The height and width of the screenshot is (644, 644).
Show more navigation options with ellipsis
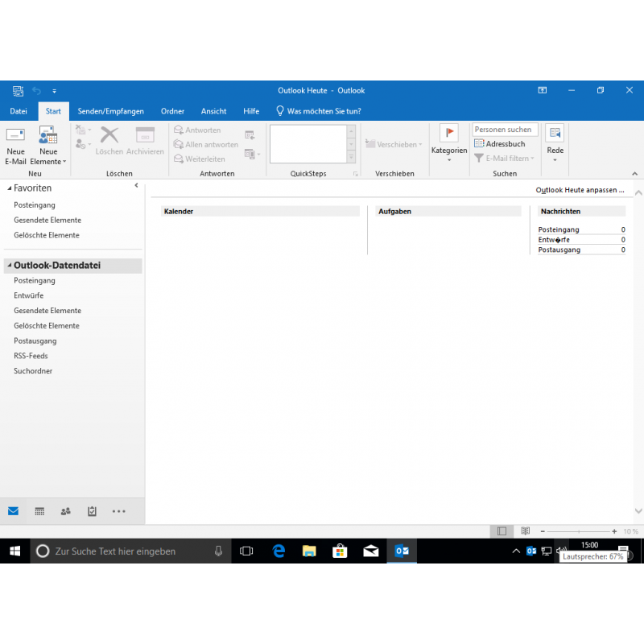pyautogui.click(x=119, y=511)
